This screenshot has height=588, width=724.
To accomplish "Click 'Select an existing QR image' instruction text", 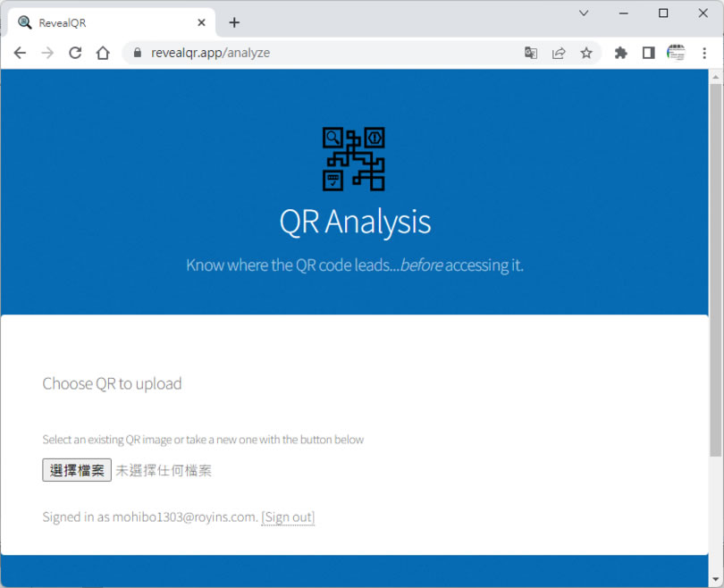I will [x=203, y=440].
